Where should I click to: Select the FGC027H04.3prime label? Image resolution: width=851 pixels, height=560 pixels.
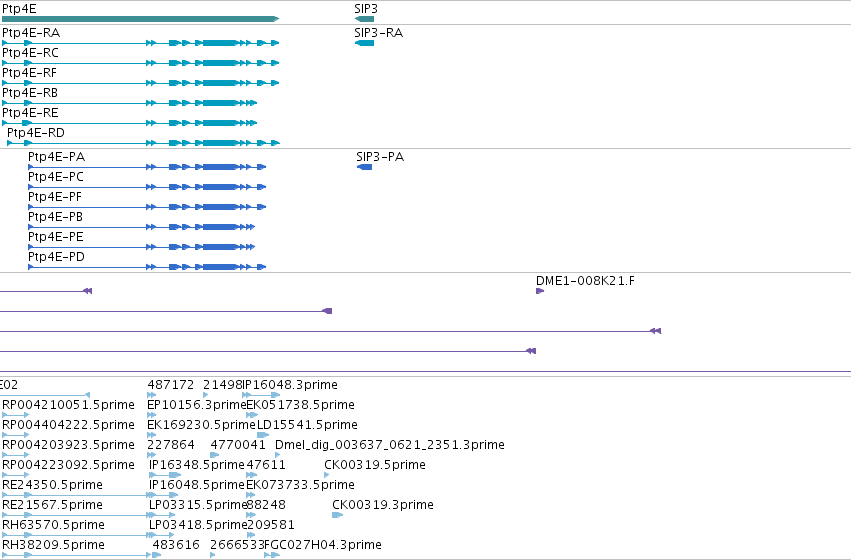(x=322, y=545)
